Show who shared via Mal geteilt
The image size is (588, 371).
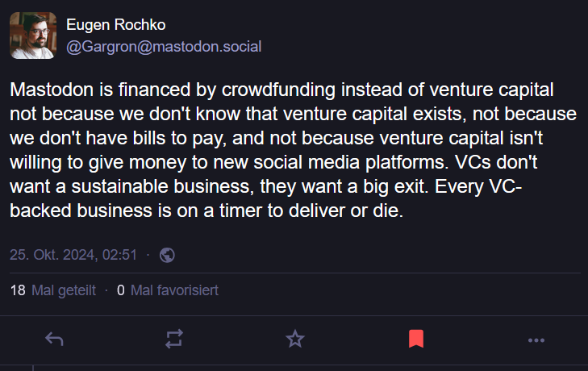coord(64,290)
